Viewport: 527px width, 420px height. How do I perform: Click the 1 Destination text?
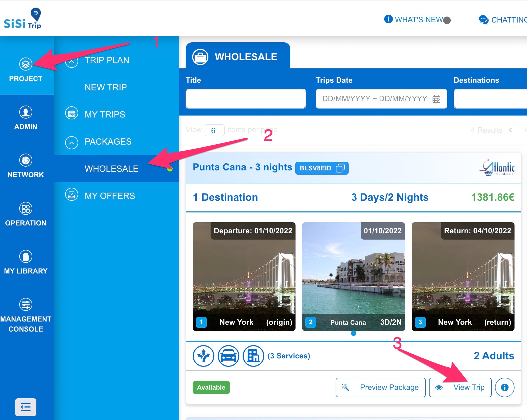coord(225,197)
